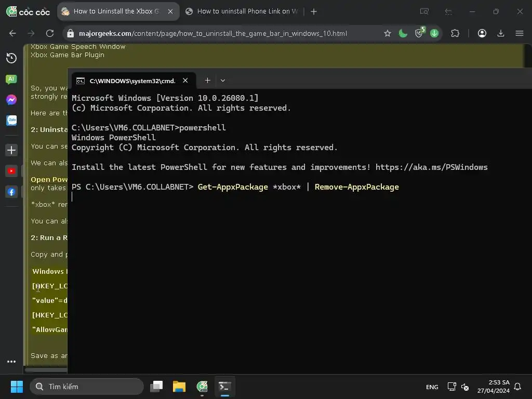
Task: Toggle the dark mode moon icon
Action: point(403,33)
